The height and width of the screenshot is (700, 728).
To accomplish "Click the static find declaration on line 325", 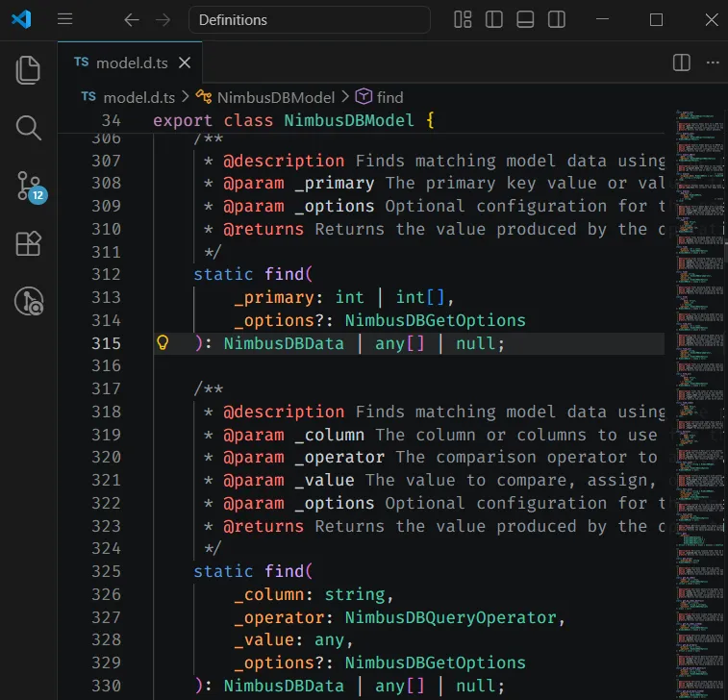I will click(x=253, y=571).
